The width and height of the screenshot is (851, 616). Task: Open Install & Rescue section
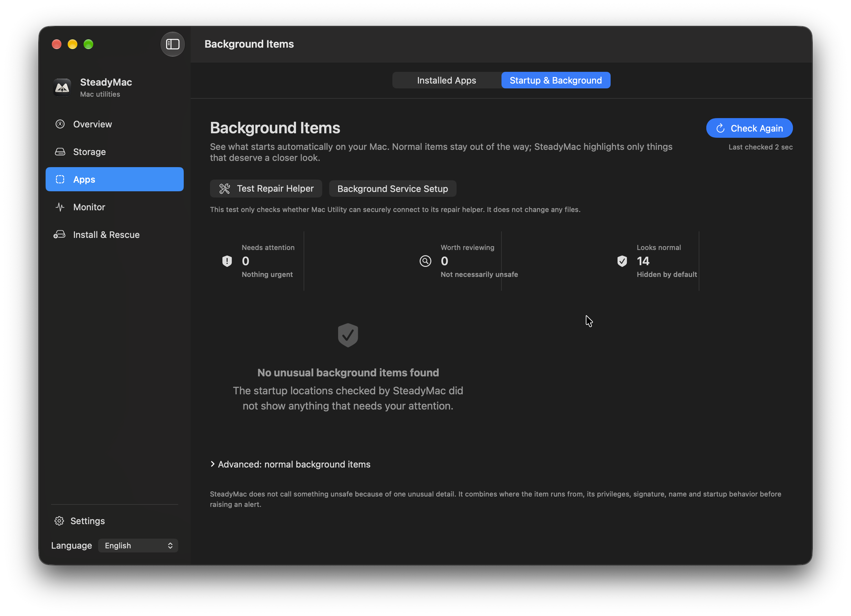(x=114, y=235)
